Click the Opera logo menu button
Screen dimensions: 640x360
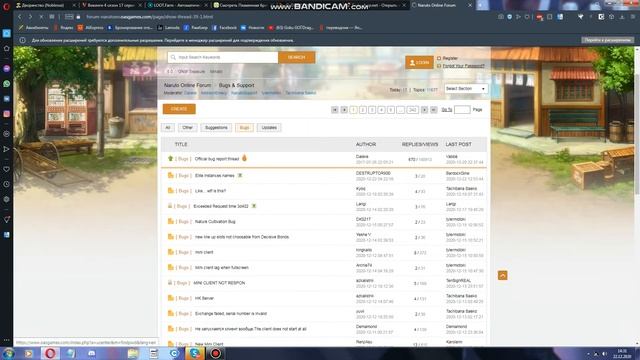(6, 6)
